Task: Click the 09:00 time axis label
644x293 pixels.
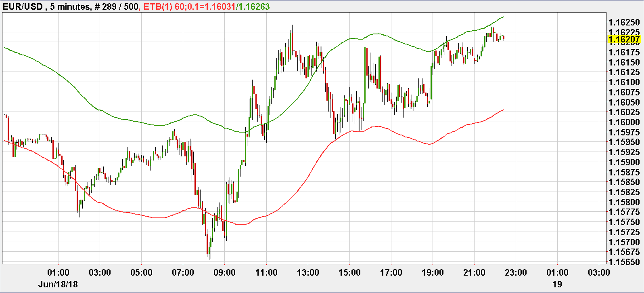Action: pos(224,272)
